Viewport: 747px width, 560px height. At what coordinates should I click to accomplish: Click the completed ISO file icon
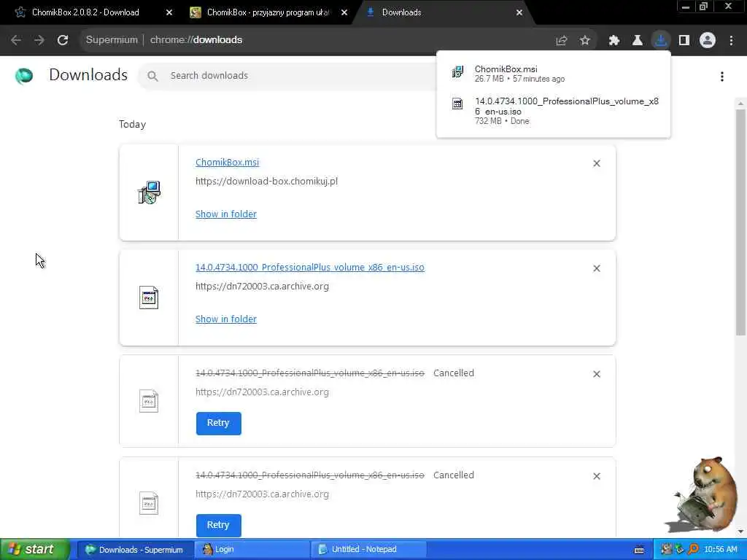pyautogui.click(x=149, y=297)
